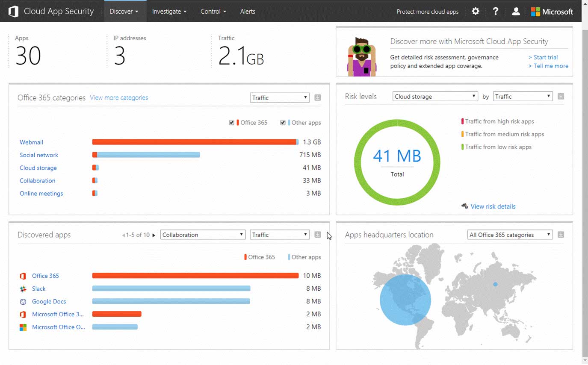The width and height of the screenshot is (588, 365).
Task: Download the Office 365 categories report
Action: (x=318, y=97)
